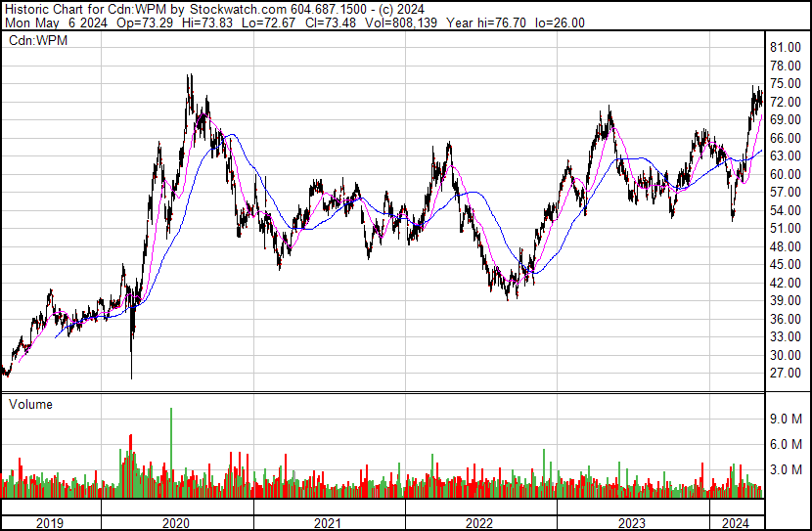Click the tallest green volume spike in 2020

[x=171, y=453]
